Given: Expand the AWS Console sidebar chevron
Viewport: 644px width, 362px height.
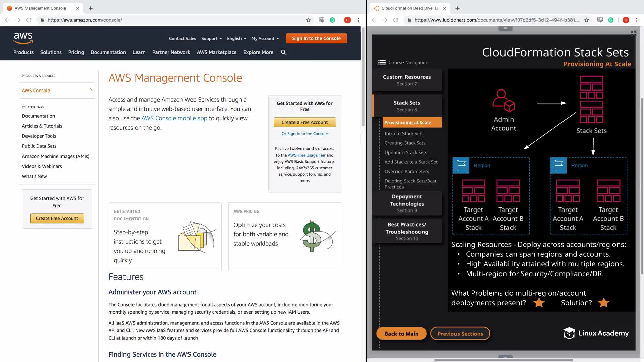Looking at the screenshot, I should (91, 90).
